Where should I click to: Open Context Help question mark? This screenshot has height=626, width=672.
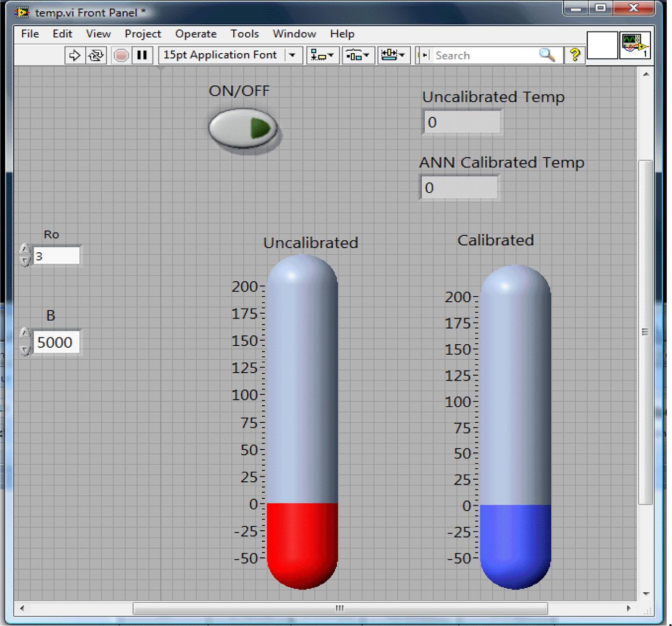pos(574,55)
